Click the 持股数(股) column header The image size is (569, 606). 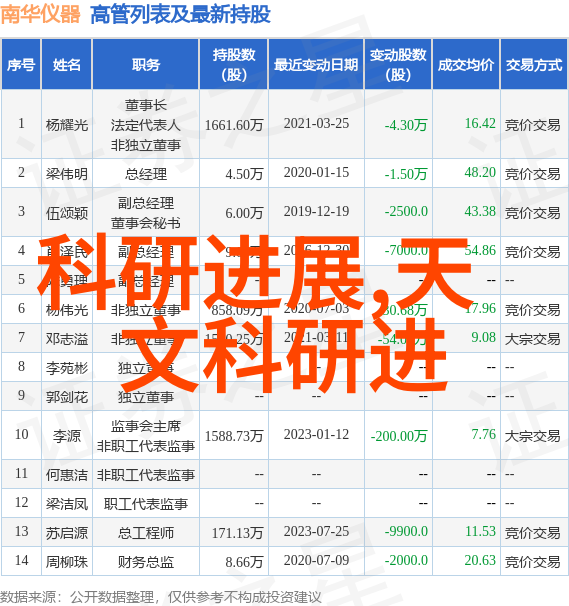[234, 65]
